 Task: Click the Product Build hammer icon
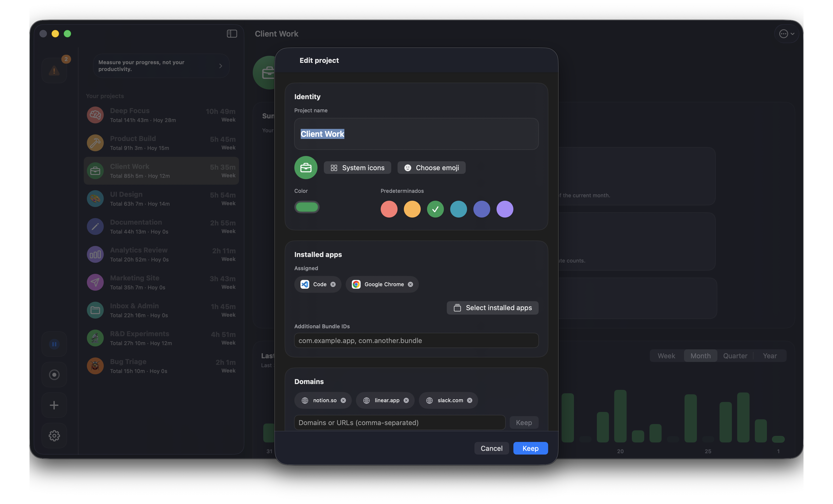tap(95, 143)
